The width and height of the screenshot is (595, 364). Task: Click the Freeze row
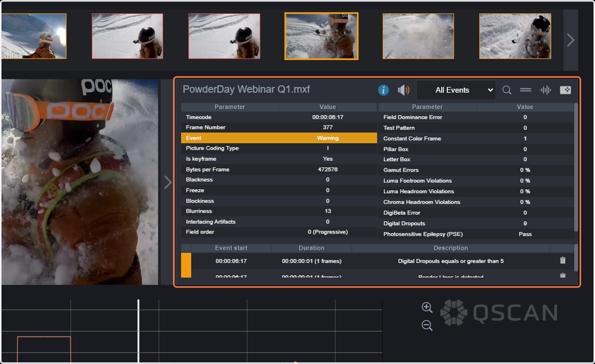point(279,190)
